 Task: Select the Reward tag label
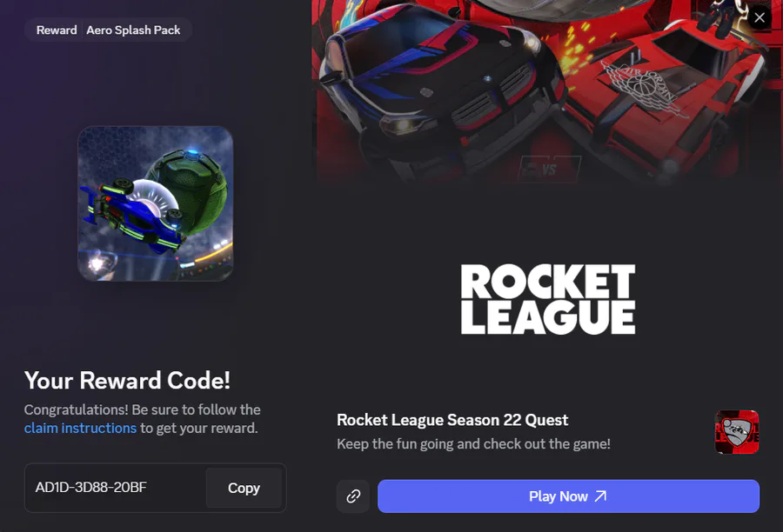click(x=57, y=30)
